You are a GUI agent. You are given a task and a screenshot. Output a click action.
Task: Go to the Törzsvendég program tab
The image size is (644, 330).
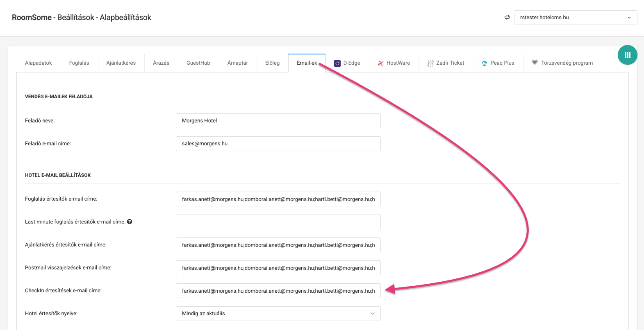pyautogui.click(x=562, y=63)
